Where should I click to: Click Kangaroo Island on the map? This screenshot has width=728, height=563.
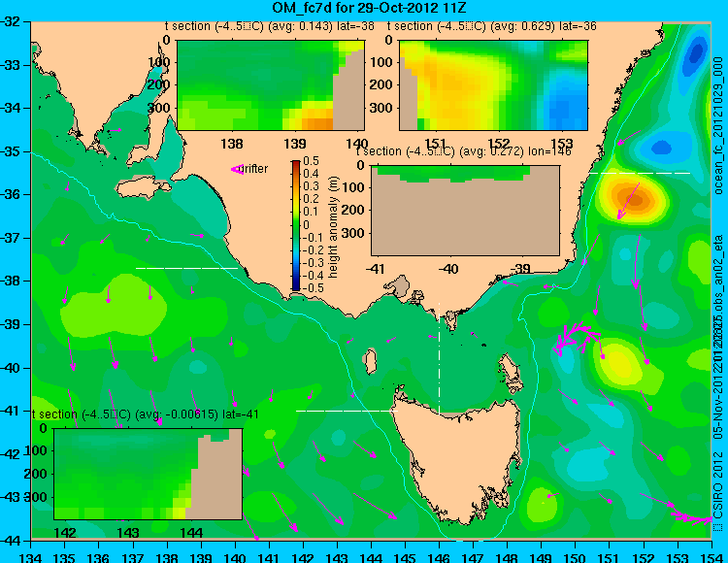(143, 187)
